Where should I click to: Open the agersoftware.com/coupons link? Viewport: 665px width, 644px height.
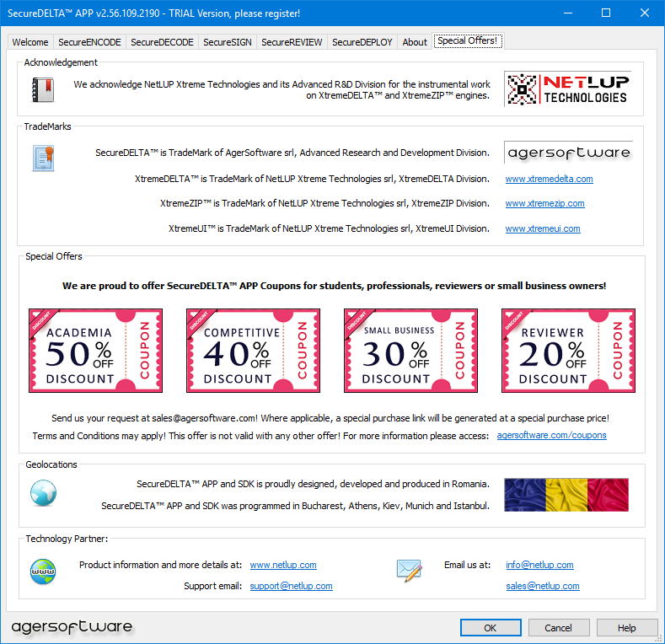[x=552, y=435]
